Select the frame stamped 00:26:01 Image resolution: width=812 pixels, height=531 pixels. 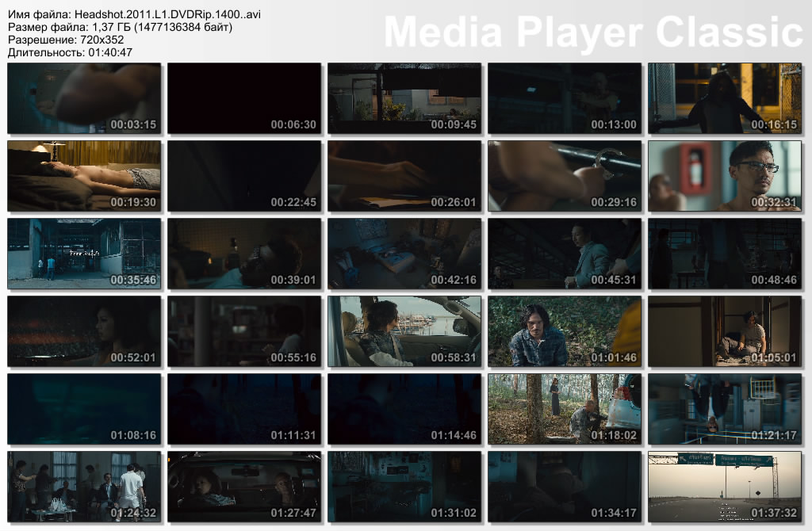(x=404, y=176)
